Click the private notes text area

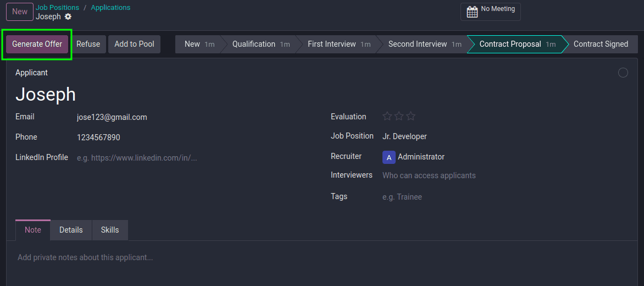pos(321,257)
